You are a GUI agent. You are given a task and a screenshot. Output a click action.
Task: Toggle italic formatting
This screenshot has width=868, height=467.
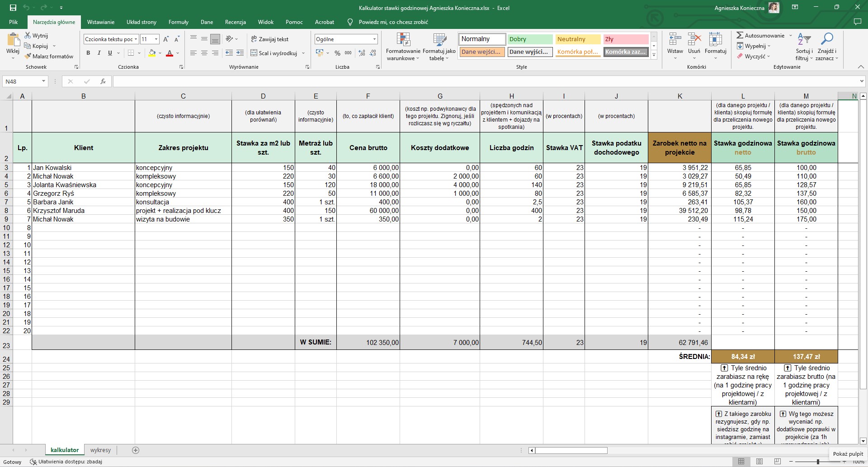point(99,53)
